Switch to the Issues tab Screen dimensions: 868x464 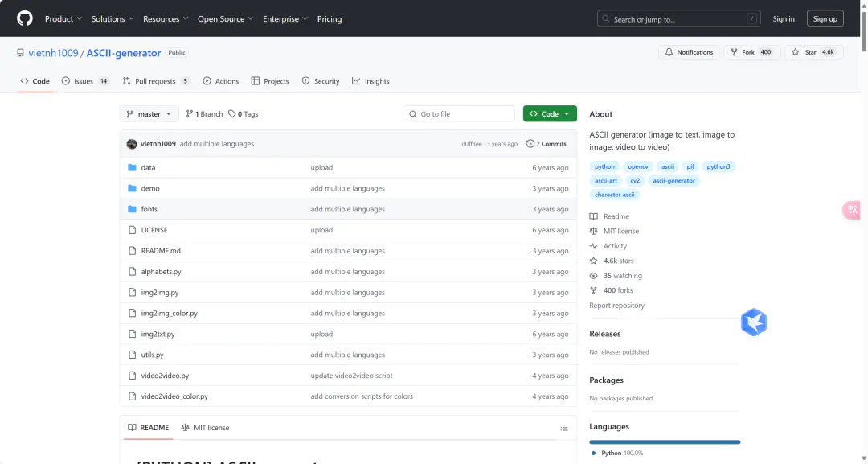(85, 81)
